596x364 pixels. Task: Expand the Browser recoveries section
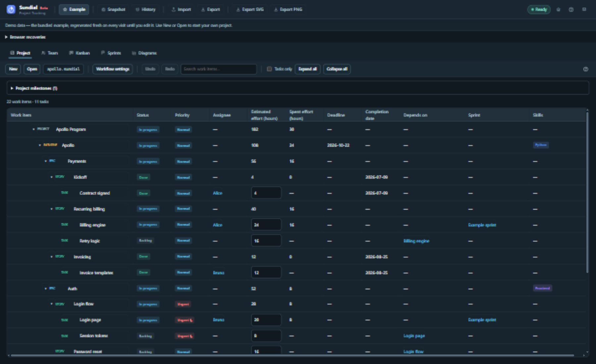(x=25, y=37)
